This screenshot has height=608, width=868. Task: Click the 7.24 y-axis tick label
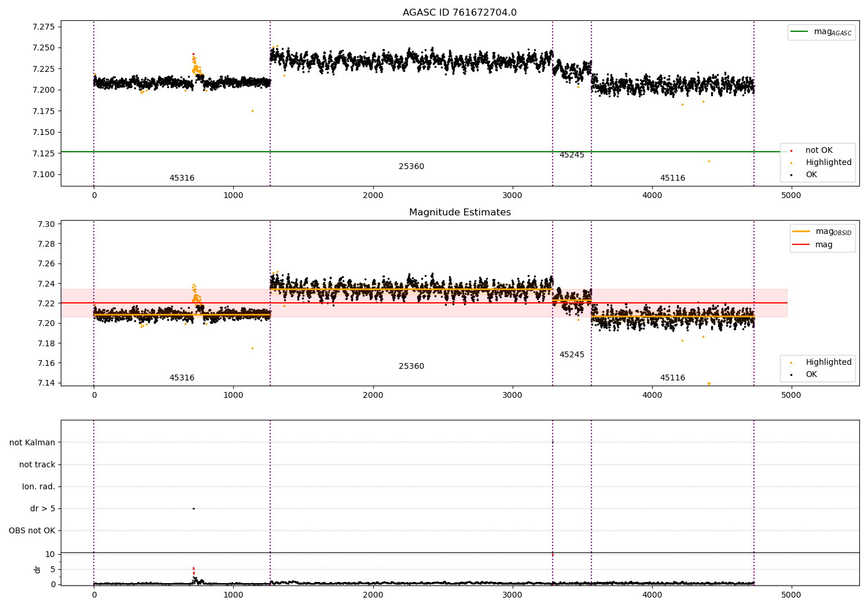tap(46, 284)
